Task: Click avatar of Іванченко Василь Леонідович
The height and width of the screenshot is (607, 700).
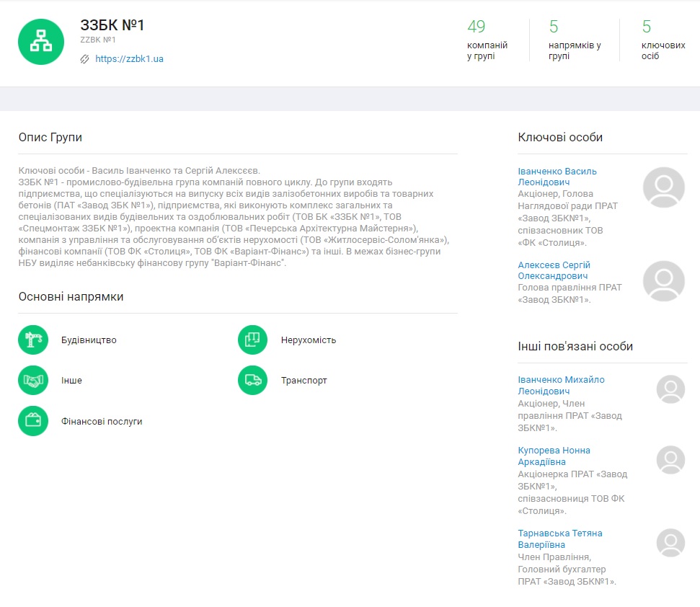Action: pyautogui.click(x=663, y=187)
